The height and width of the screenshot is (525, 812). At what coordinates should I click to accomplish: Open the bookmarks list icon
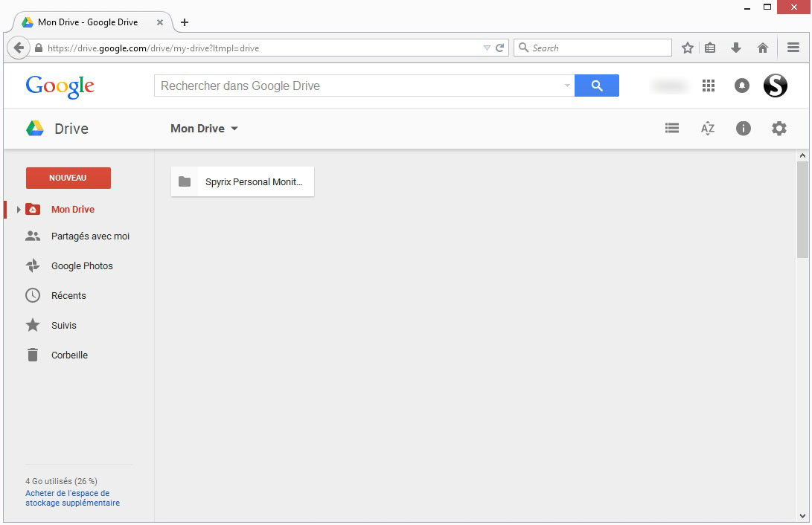[x=710, y=48]
